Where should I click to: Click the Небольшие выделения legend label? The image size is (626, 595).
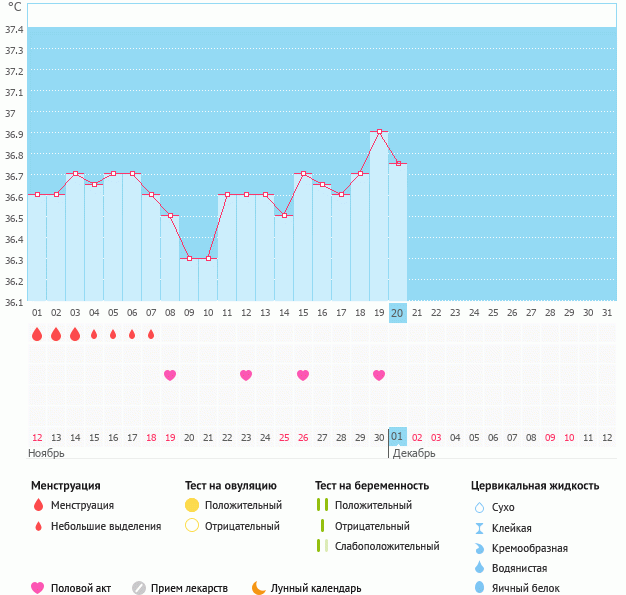point(106,526)
